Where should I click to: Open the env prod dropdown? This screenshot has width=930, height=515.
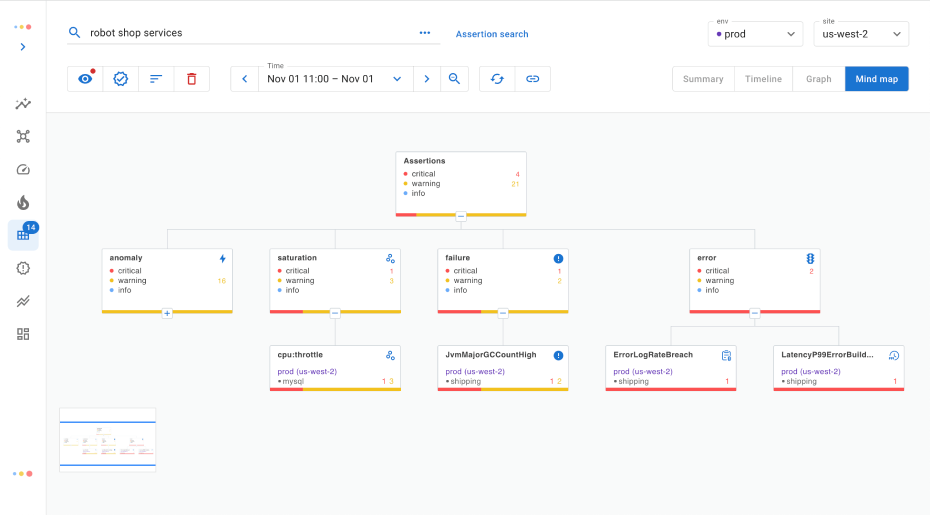click(755, 34)
